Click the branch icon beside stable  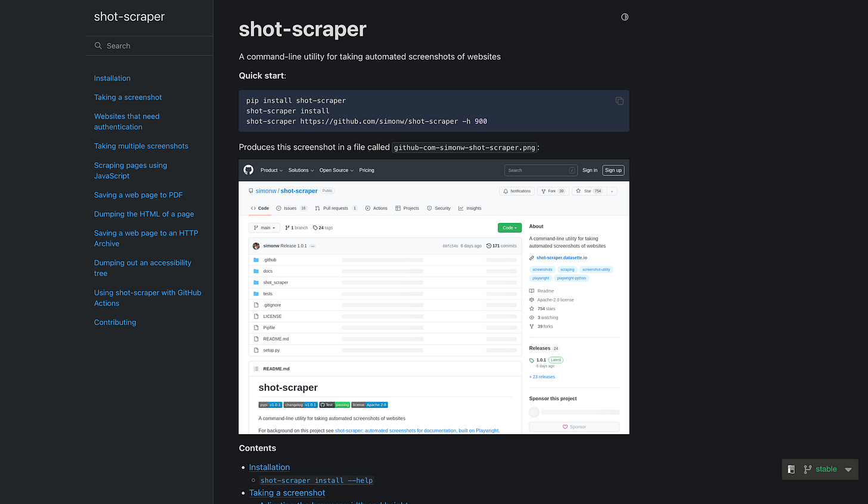click(808, 469)
